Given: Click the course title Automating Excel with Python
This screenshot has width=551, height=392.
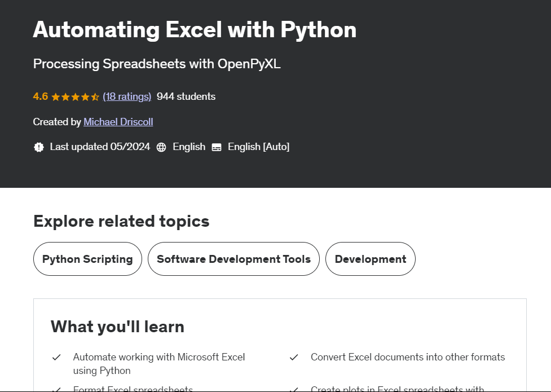Looking at the screenshot, I should (195, 29).
